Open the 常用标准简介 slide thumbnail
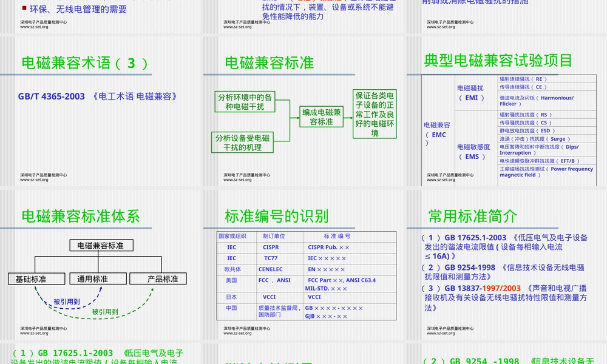The width and height of the screenshot is (607, 364). tap(507, 265)
